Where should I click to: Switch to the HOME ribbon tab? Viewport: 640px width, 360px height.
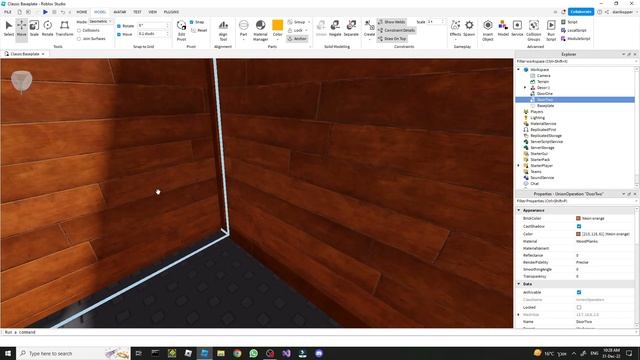point(82,12)
